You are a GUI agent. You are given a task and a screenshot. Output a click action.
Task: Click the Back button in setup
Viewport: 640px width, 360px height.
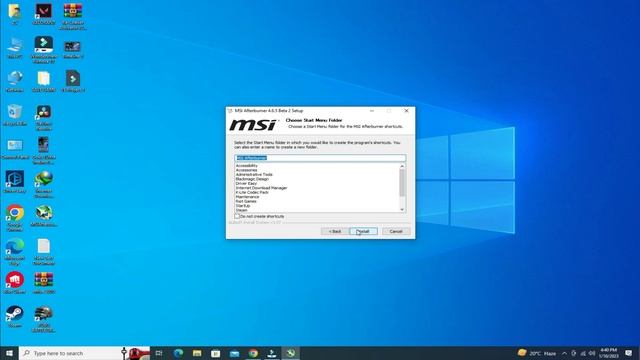[335, 231]
